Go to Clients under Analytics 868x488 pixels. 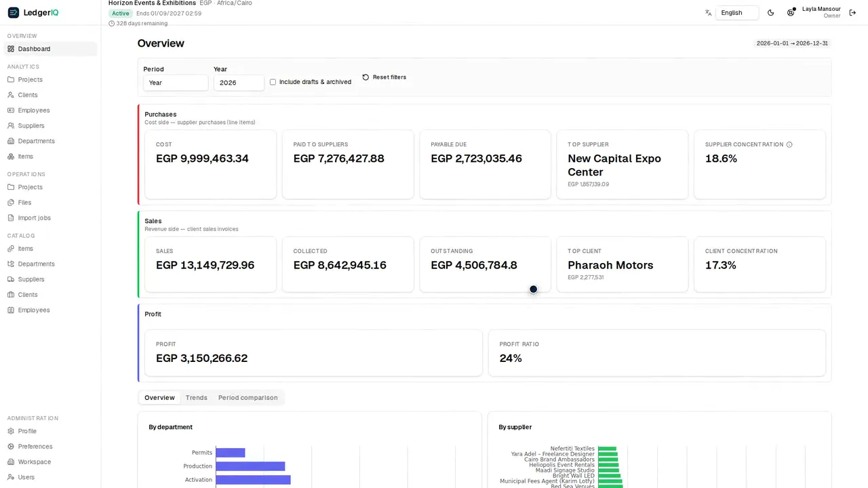[x=50, y=95]
